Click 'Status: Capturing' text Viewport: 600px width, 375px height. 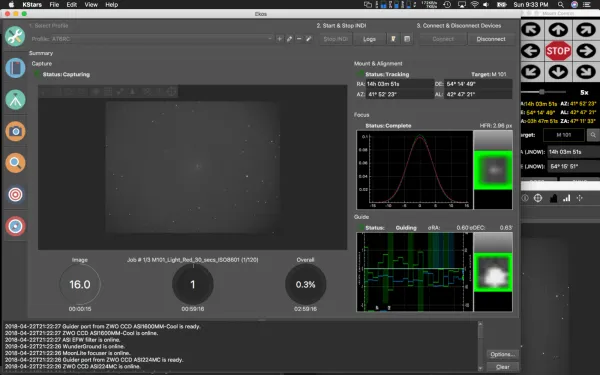tap(66, 74)
